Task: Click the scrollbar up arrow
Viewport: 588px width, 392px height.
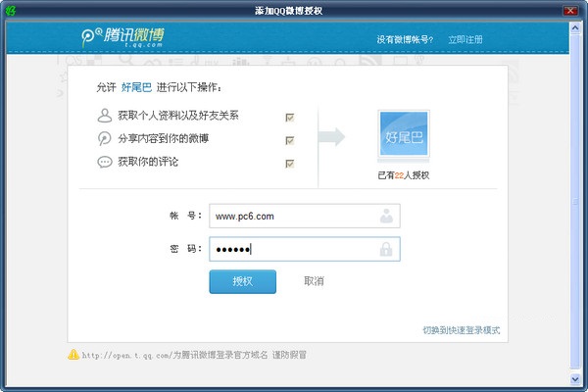Action: (x=575, y=28)
